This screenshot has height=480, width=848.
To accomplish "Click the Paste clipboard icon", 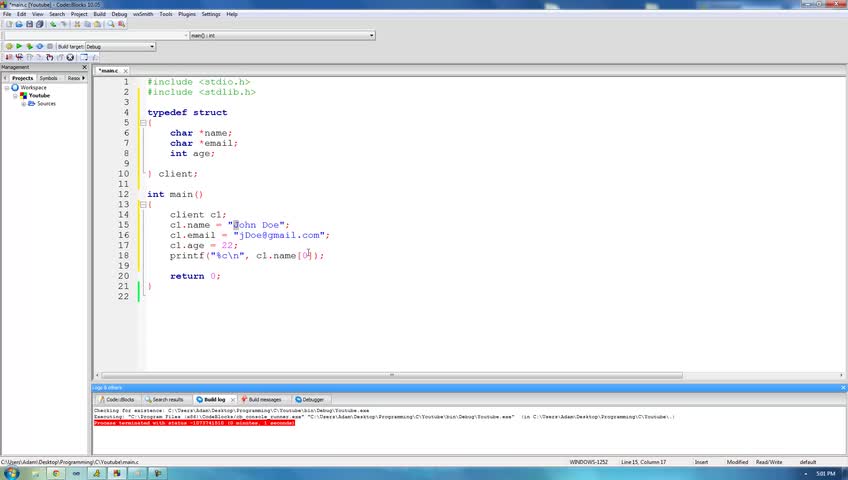I will click(97, 24).
